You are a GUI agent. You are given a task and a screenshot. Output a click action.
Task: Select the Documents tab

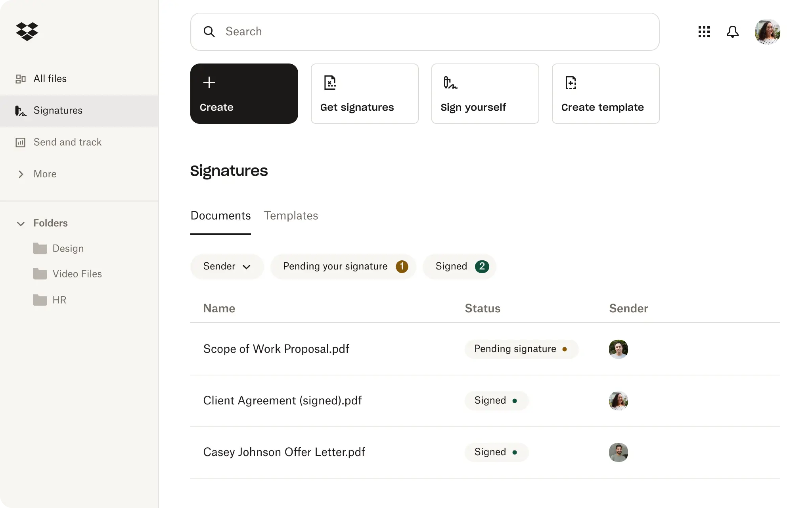[220, 216]
